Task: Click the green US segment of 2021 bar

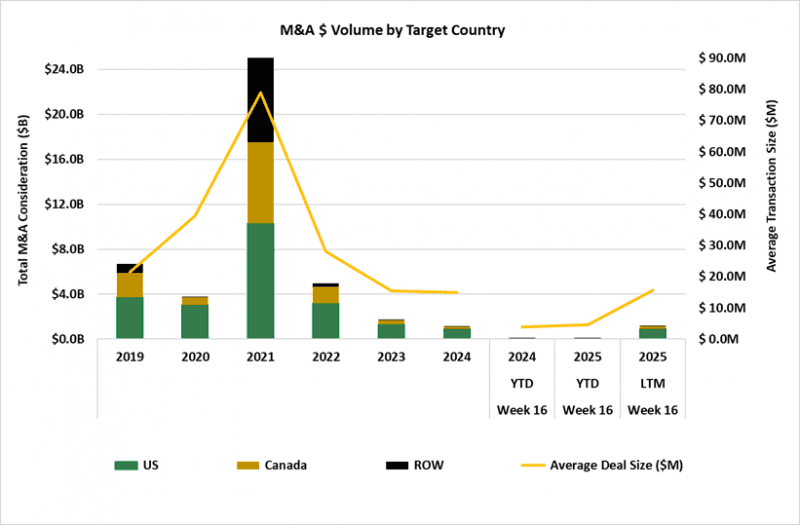Action: pyautogui.click(x=261, y=280)
